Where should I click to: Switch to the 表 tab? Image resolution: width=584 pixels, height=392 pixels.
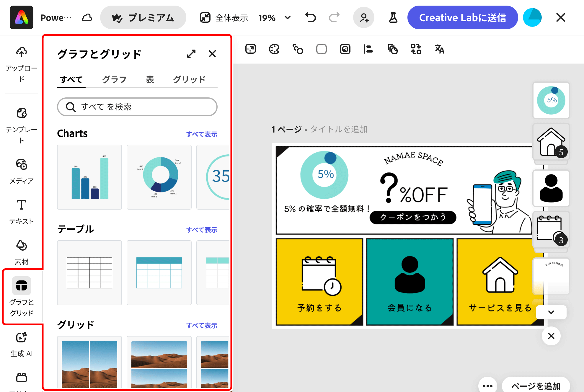(150, 79)
